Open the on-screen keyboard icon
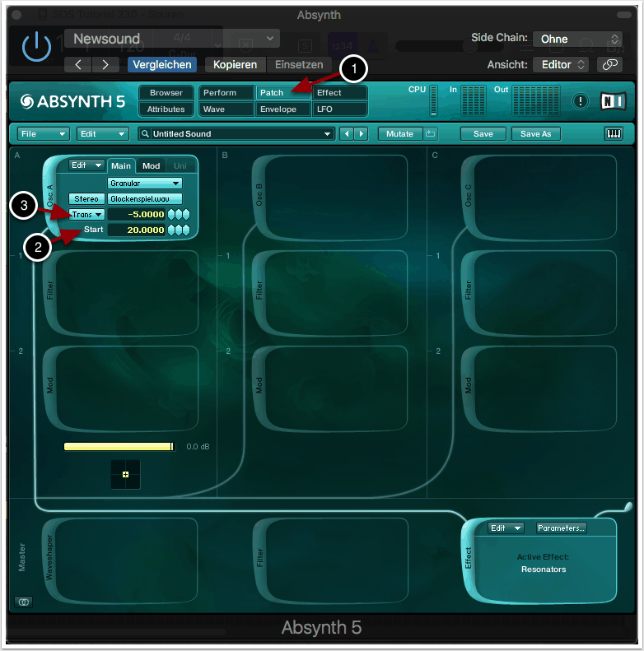The width and height of the screenshot is (644, 651). coord(614,133)
